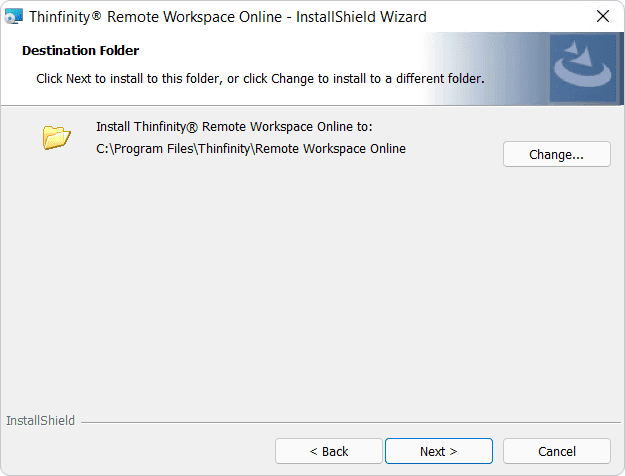Click the InstallShield banner logo graphic
Screen dimensions: 625x476
click(583, 68)
